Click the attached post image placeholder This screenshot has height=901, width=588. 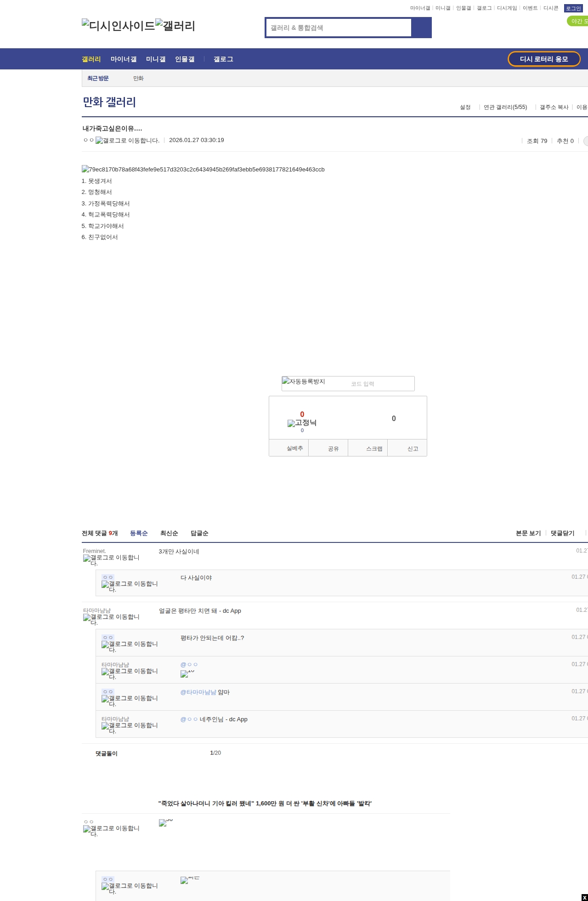click(203, 170)
